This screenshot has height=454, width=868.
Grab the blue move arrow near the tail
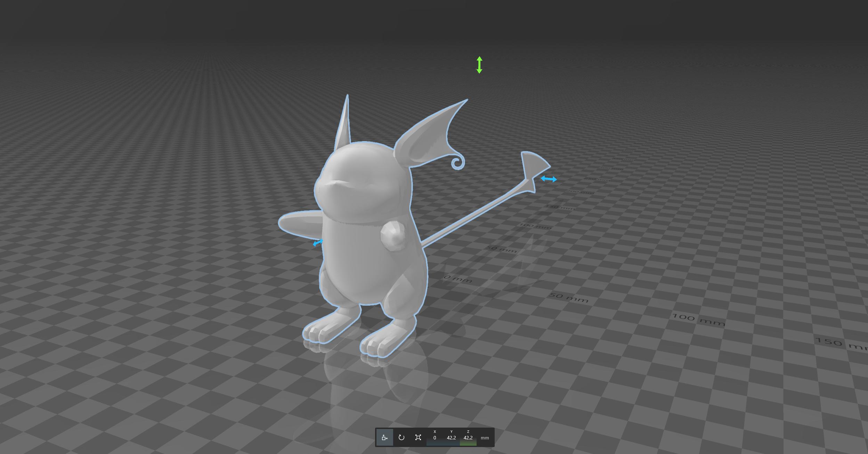[x=549, y=179]
